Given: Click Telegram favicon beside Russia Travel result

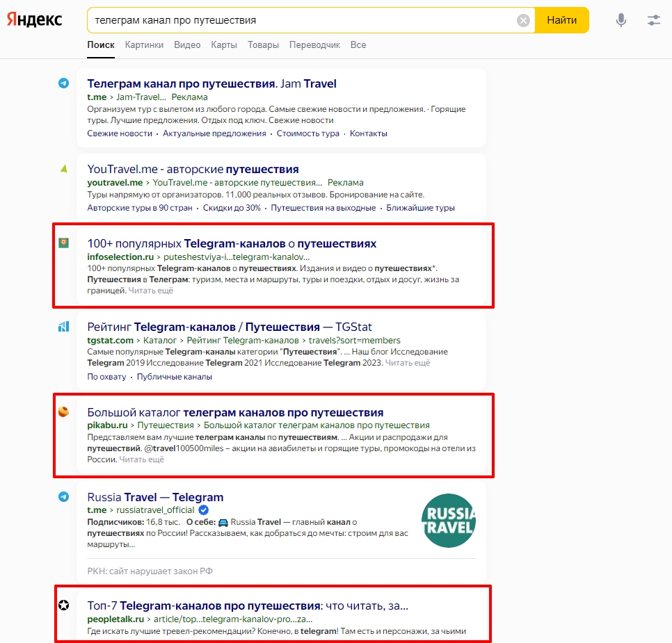Looking at the screenshot, I should pyautogui.click(x=63, y=496).
